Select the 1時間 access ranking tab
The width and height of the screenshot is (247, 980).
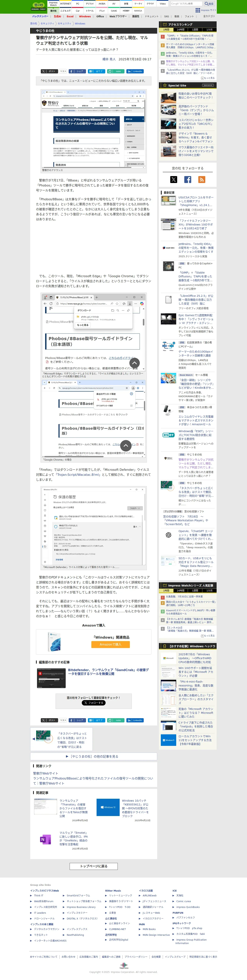(x=166, y=30)
